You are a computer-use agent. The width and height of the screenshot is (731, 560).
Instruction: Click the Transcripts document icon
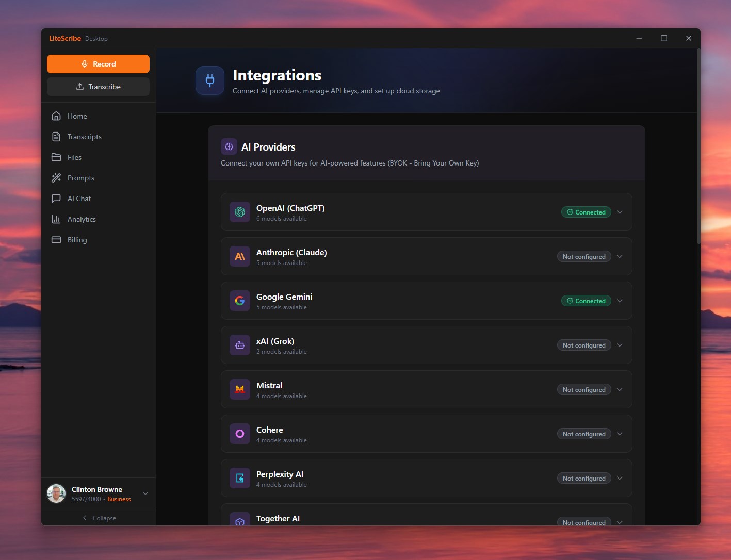coord(56,137)
